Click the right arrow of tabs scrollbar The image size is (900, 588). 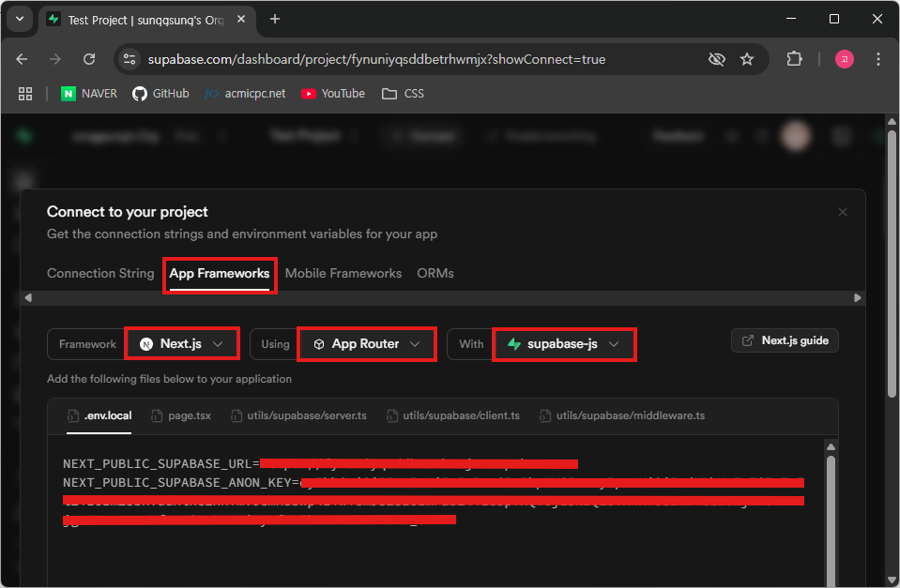857,297
